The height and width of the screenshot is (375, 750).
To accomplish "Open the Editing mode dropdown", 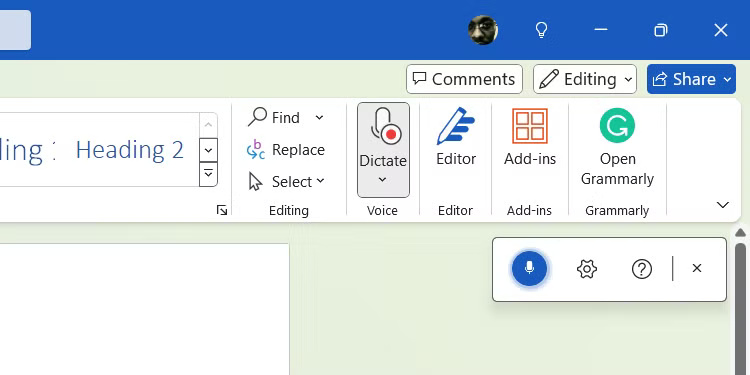I will pyautogui.click(x=585, y=79).
